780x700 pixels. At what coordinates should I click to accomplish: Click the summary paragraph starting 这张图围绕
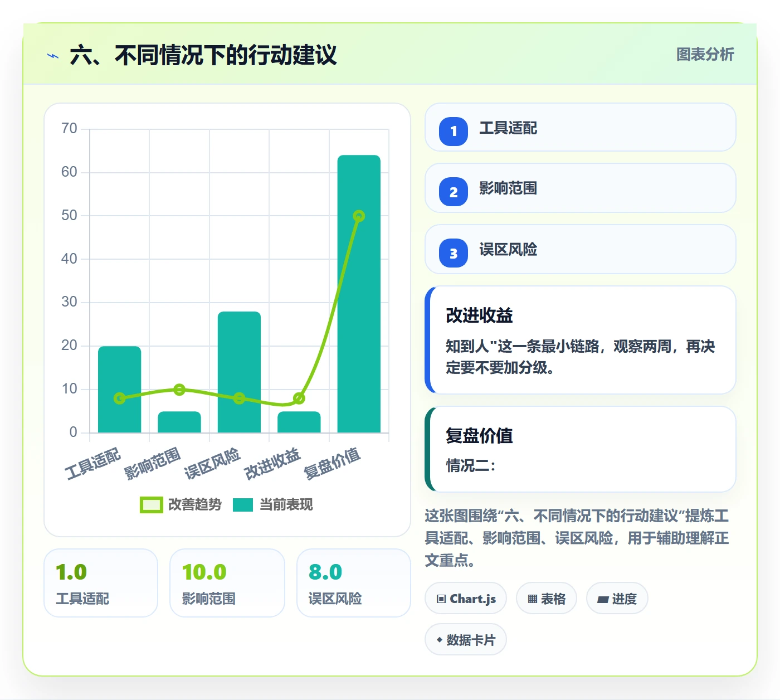(x=577, y=538)
